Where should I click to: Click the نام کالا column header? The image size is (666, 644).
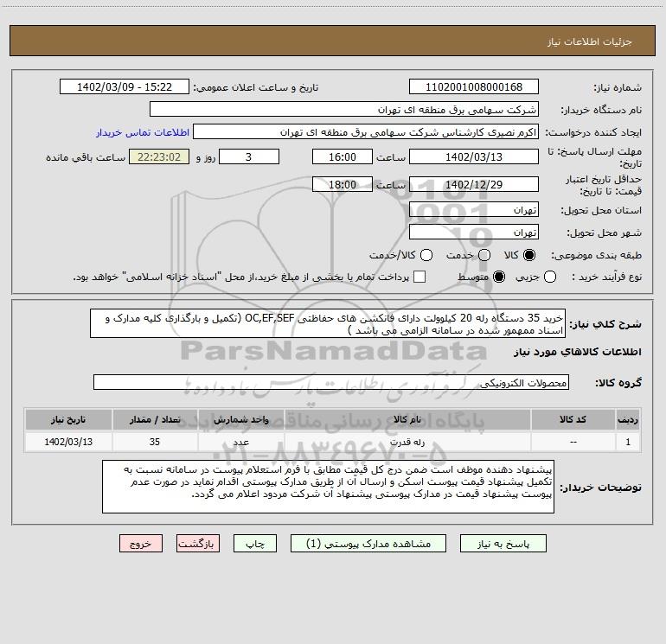point(407,419)
